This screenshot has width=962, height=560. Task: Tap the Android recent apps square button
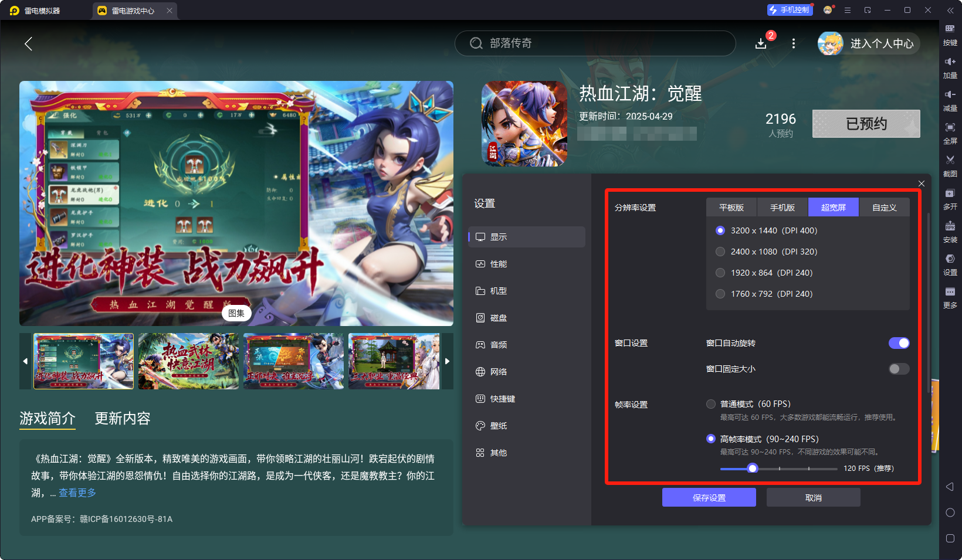tap(950, 538)
